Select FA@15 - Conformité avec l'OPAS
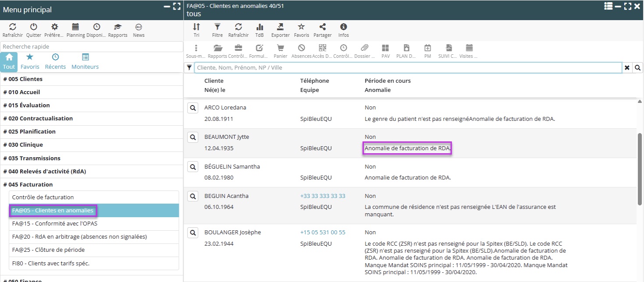This screenshot has width=644, height=282. pos(54,223)
